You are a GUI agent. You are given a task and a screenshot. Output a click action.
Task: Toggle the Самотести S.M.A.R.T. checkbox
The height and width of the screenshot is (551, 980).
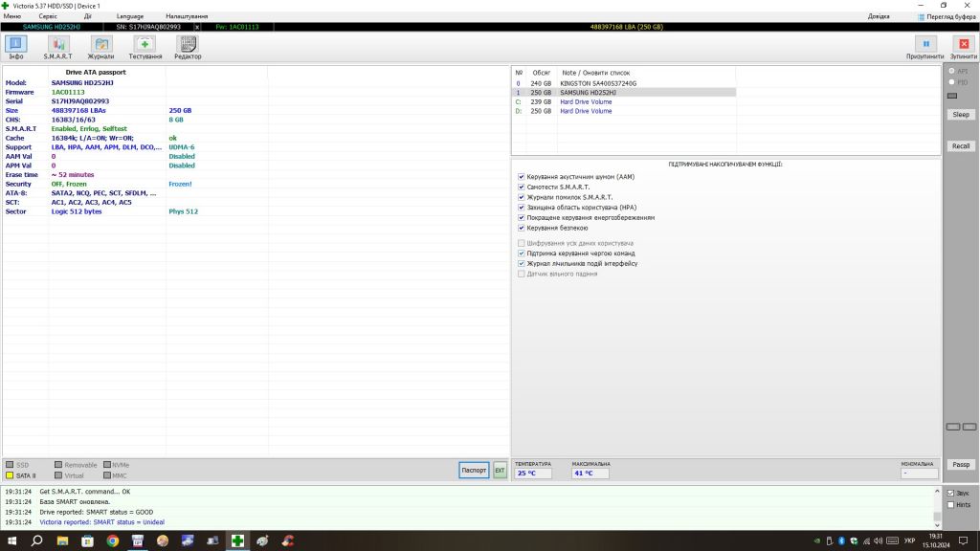(522, 187)
